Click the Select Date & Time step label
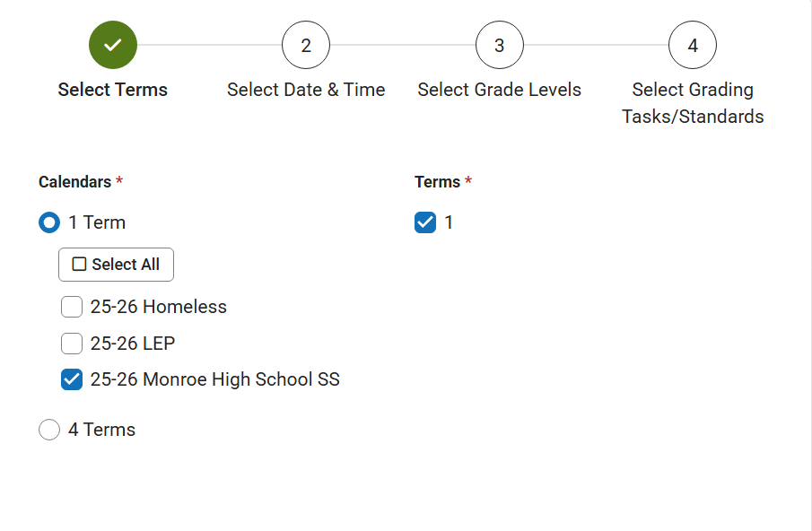The width and height of the screenshot is (812, 531). pyautogui.click(x=305, y=89)
